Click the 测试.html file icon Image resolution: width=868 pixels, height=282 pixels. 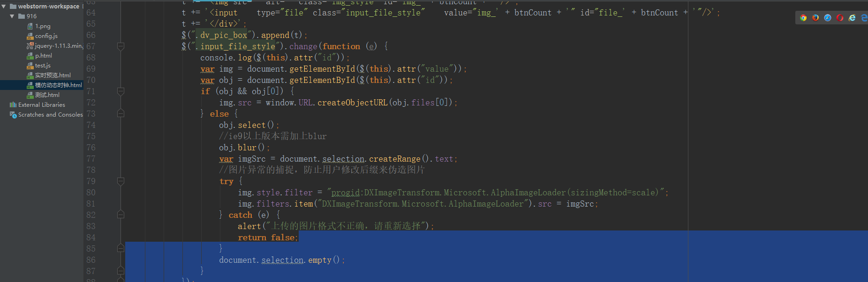click(30, 95)
